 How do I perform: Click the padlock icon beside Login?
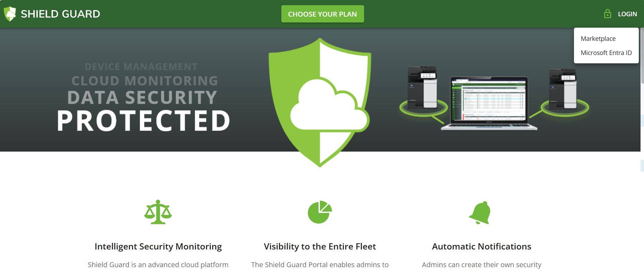pyautogui.click(x=607, y=14)
